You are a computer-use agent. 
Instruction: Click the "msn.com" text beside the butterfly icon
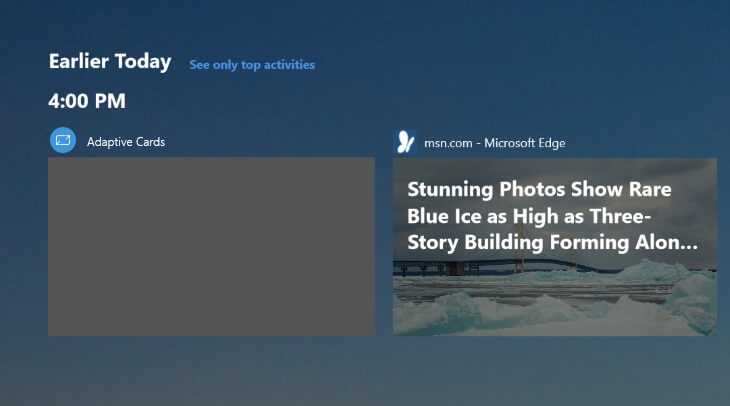tap(447, 143)
